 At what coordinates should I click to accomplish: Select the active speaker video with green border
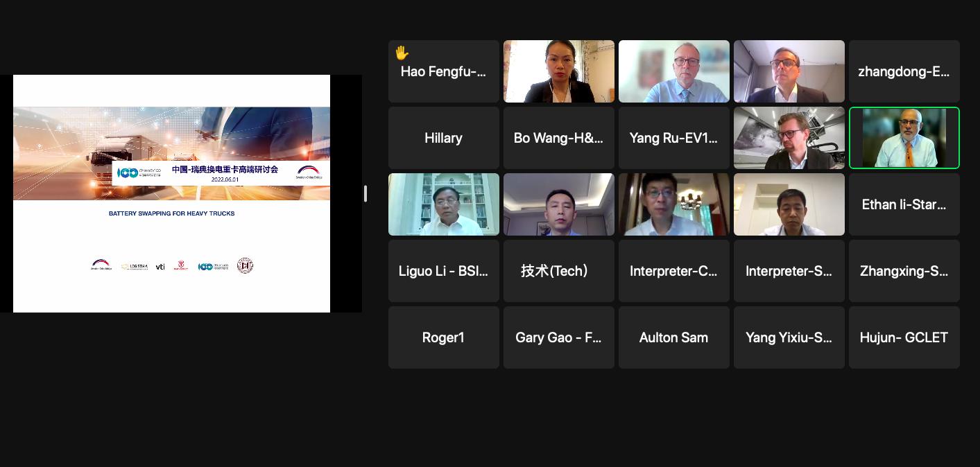(x=904, y=138)
